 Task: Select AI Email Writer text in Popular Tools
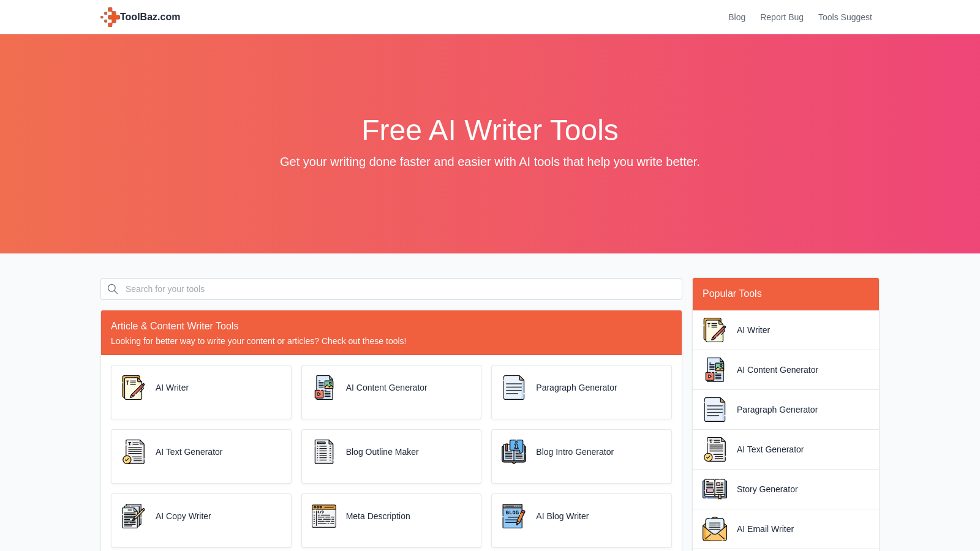[765, 529]
